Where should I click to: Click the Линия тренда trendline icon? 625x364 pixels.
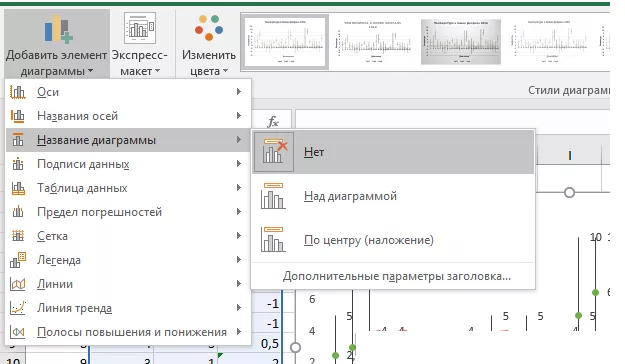coord(18,308)
